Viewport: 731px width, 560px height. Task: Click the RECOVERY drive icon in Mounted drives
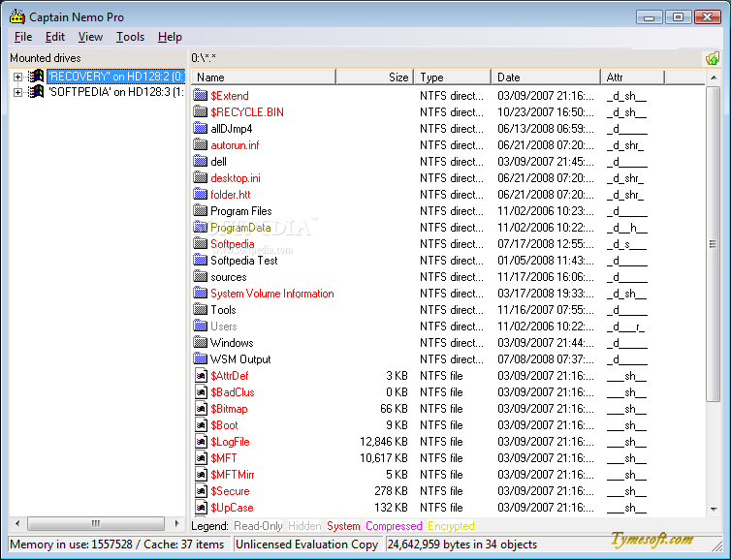[36, 76]
